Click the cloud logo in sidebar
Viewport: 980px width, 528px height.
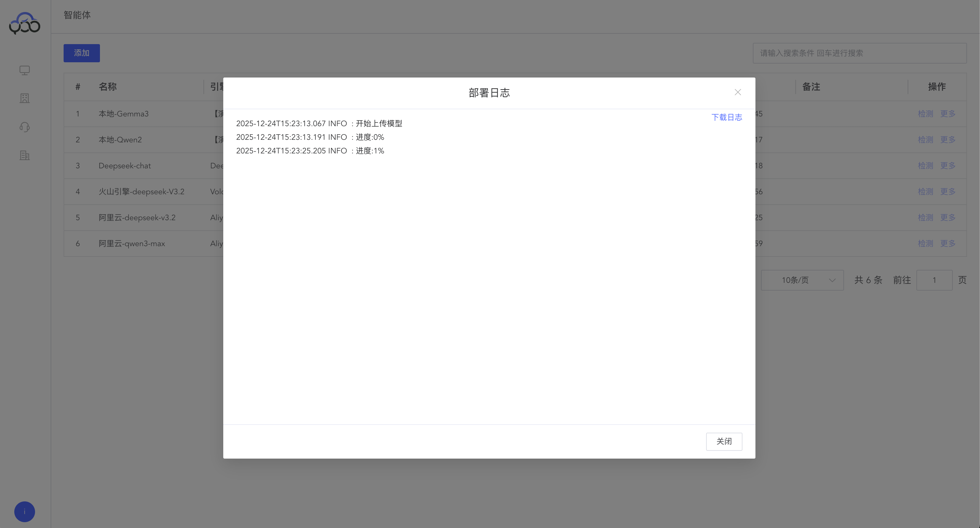click(x=24, y=23)
